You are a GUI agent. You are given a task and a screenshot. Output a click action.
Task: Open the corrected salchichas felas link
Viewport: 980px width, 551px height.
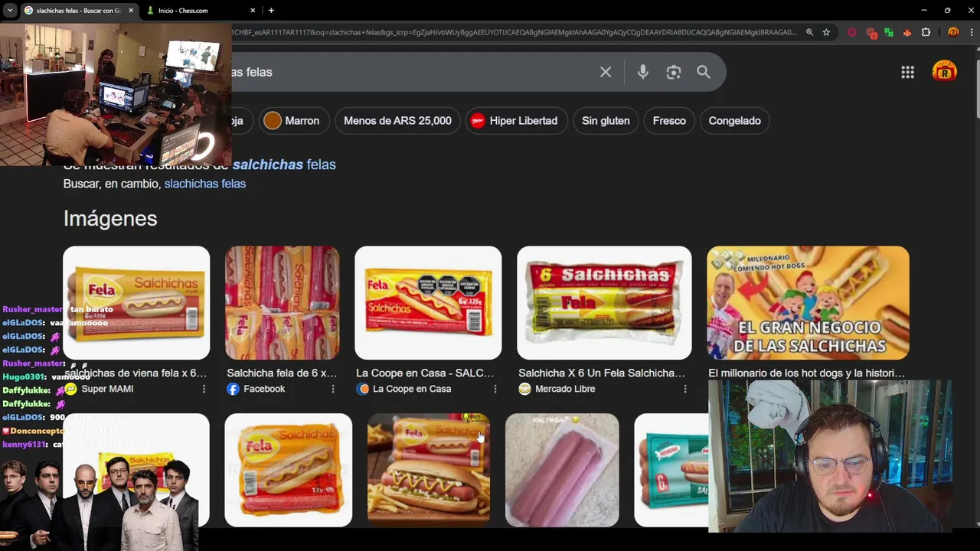click(x=284, y=165)
